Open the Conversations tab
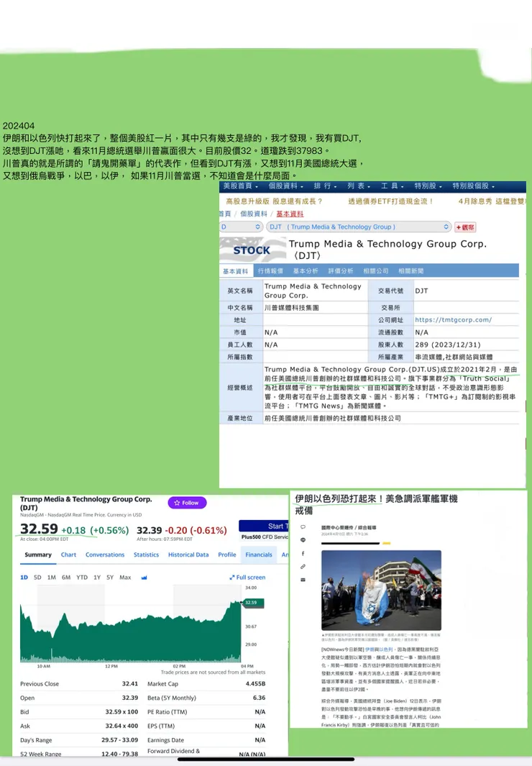The image size is (532, 766). [105, 555]
